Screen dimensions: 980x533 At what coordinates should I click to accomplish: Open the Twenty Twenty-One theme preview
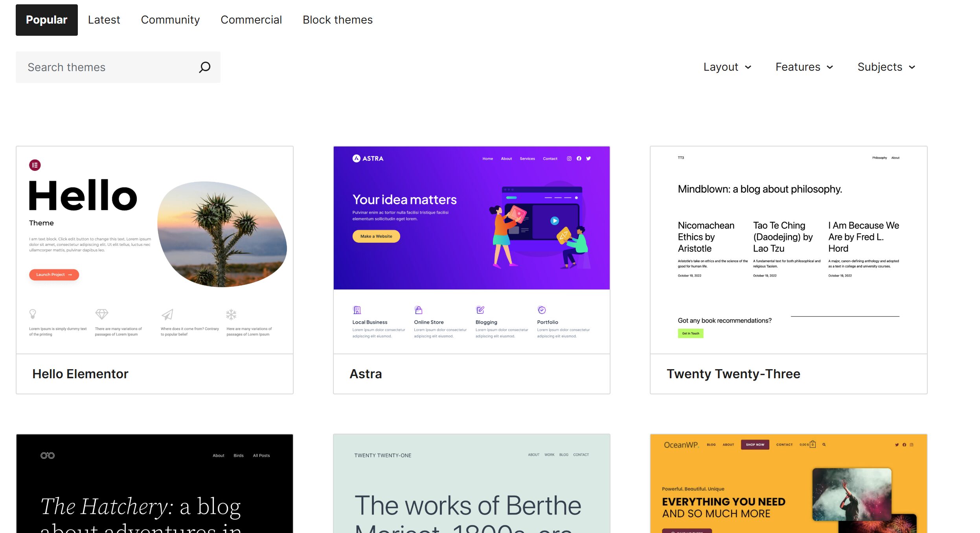pos(471,484)
